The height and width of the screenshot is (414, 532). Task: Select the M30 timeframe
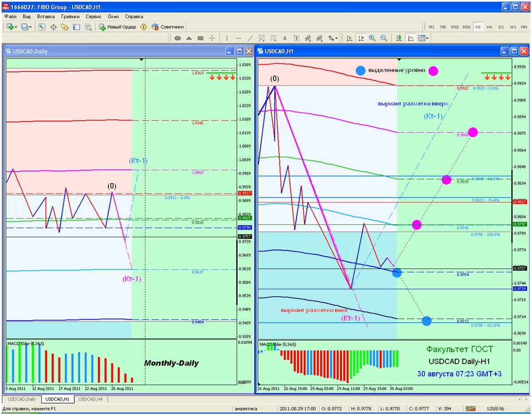tap(466, 27)
